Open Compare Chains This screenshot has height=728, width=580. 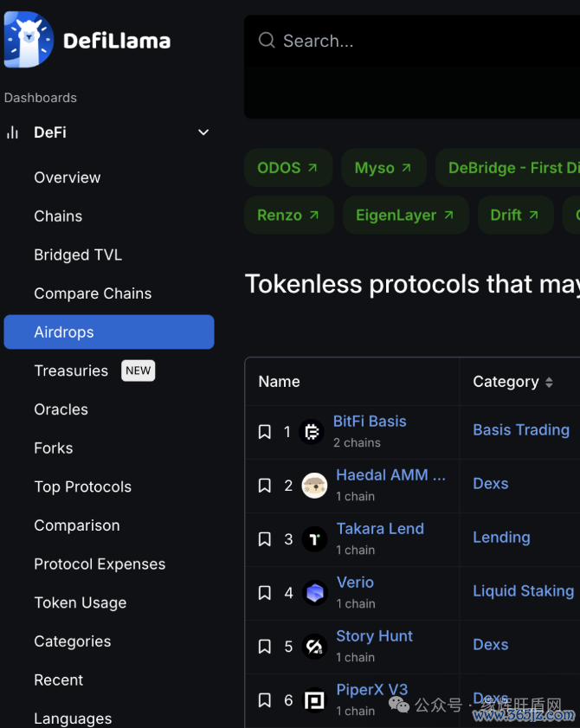point(93,293)
